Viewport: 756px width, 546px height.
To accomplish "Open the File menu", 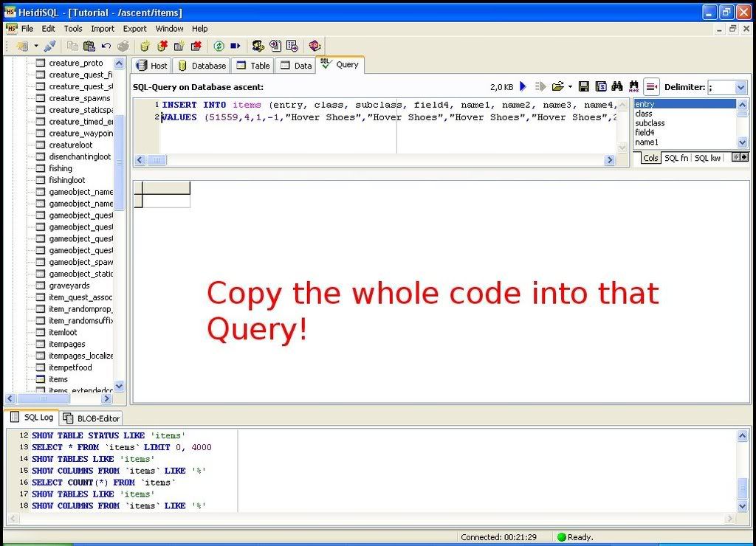I will pyautogui.click(x=27, y=29).
